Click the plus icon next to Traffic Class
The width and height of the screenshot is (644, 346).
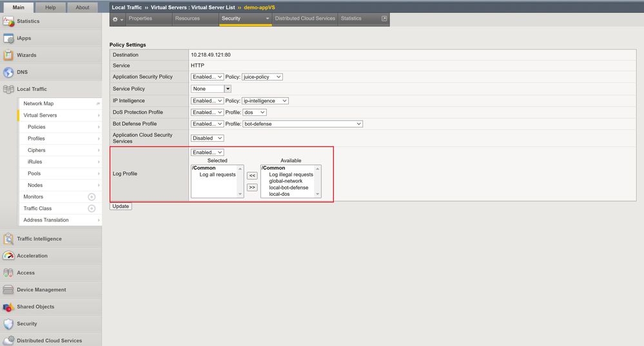[x=92, y=208]
